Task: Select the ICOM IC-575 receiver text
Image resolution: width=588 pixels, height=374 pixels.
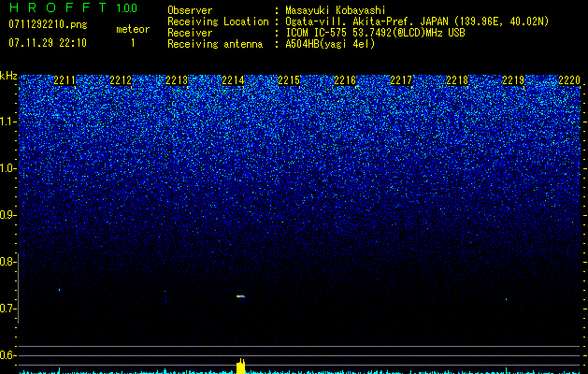Action: pos(375,33)
